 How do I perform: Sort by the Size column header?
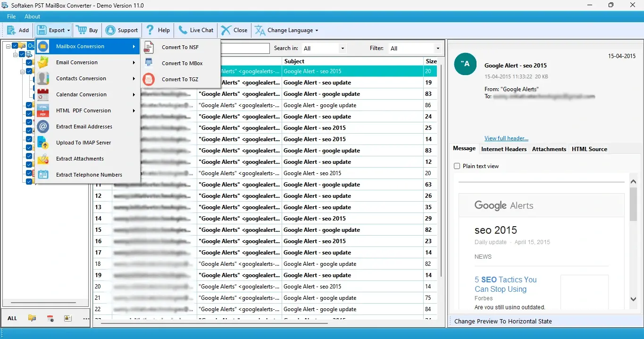pos(431,61)
